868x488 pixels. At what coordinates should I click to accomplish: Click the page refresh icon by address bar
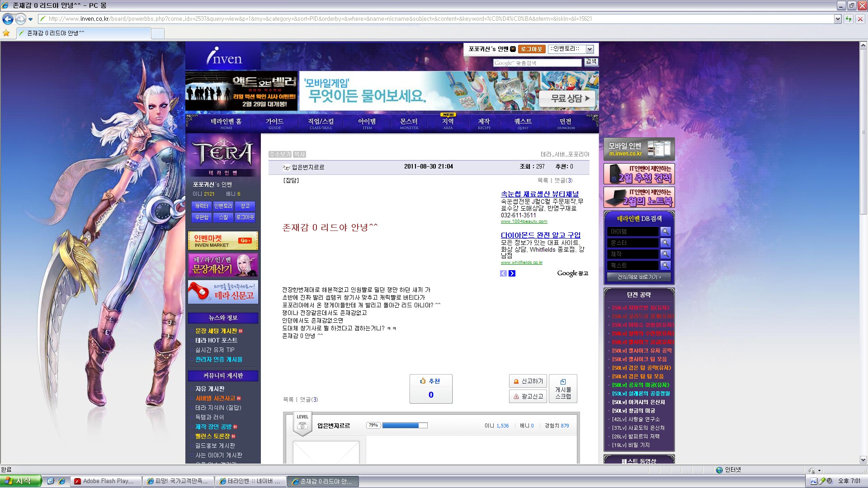[x=849, y=19]
